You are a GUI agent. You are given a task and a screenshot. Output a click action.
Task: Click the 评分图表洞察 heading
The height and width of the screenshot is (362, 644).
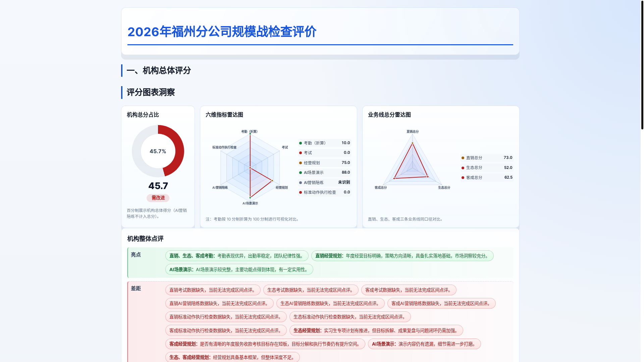(151, 92)
